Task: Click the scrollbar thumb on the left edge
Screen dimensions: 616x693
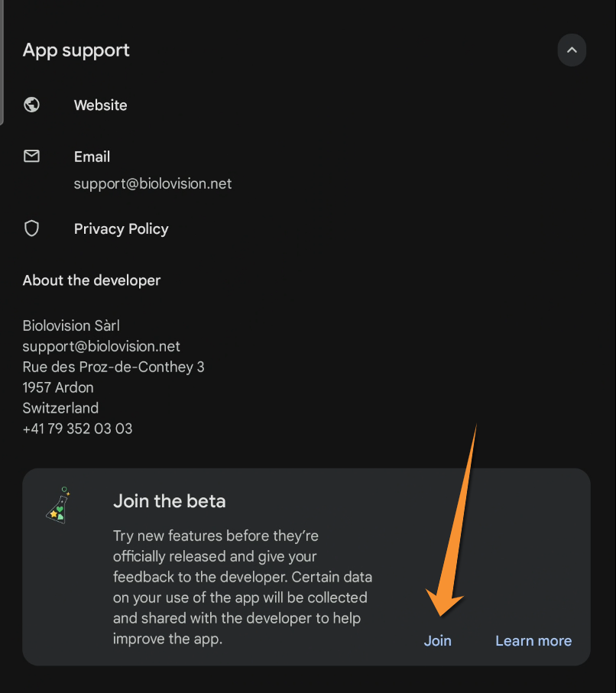Action: pos(2,61)
